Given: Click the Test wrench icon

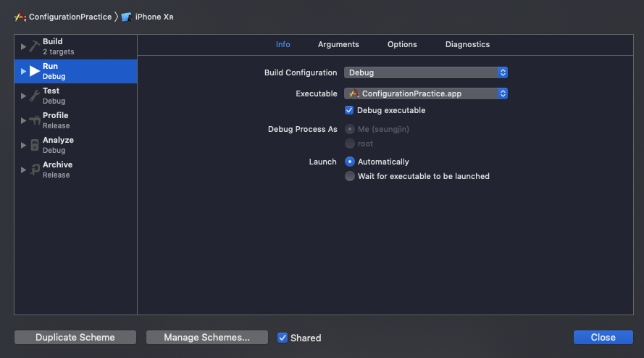Looking at the screenshot, I should click(35, 96).
